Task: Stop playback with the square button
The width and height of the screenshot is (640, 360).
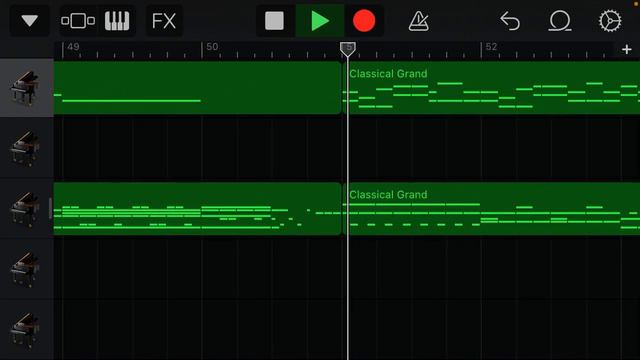Action: click(x=274, y=20)
